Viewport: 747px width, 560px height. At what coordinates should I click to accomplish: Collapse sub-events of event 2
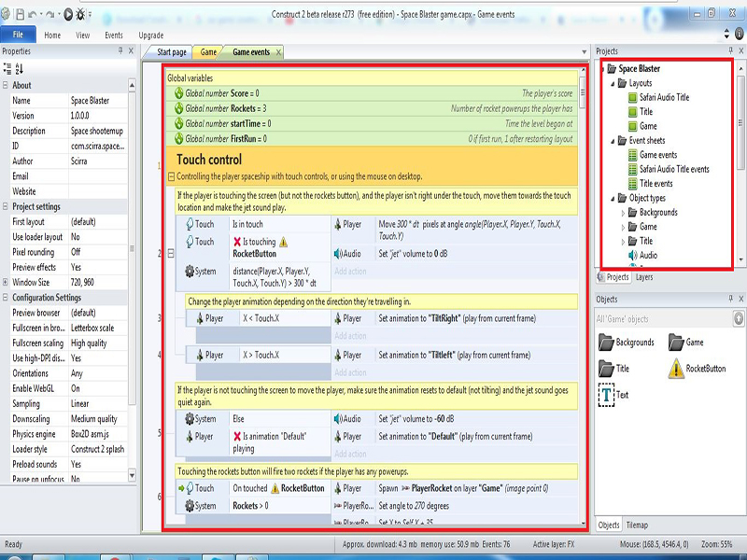point(171,253)
